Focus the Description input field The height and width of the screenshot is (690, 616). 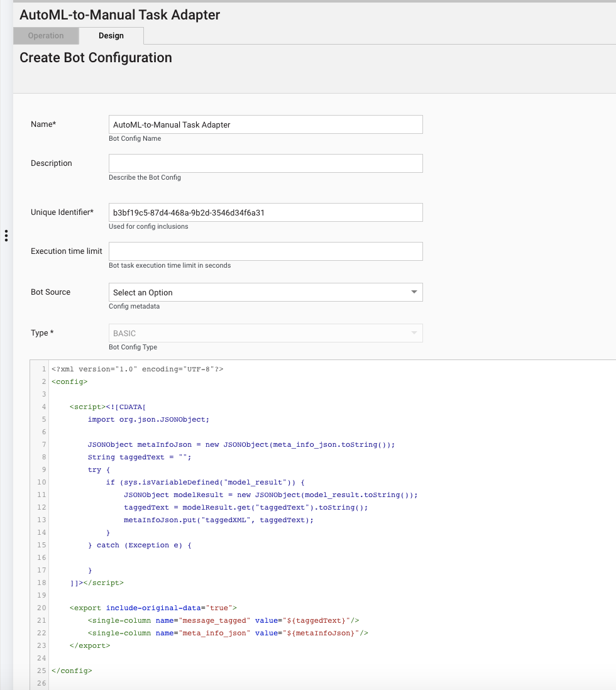coord(265,163)
